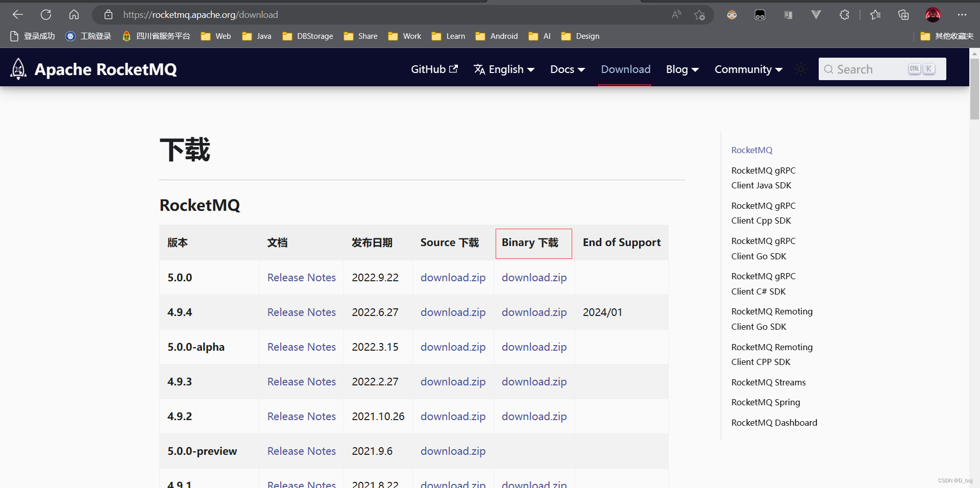Viewport: 980px width, 488px height.
Task: Click the V-shaped extension icon
Action: [816, 15]
